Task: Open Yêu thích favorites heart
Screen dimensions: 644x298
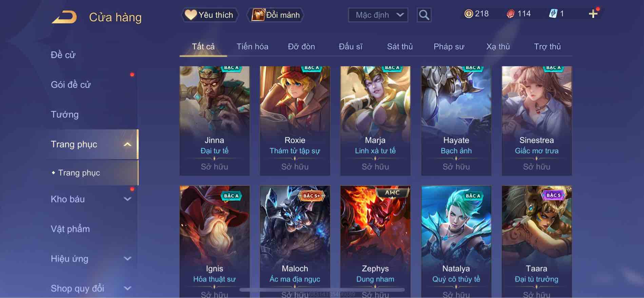Action: tap(191, 15)
